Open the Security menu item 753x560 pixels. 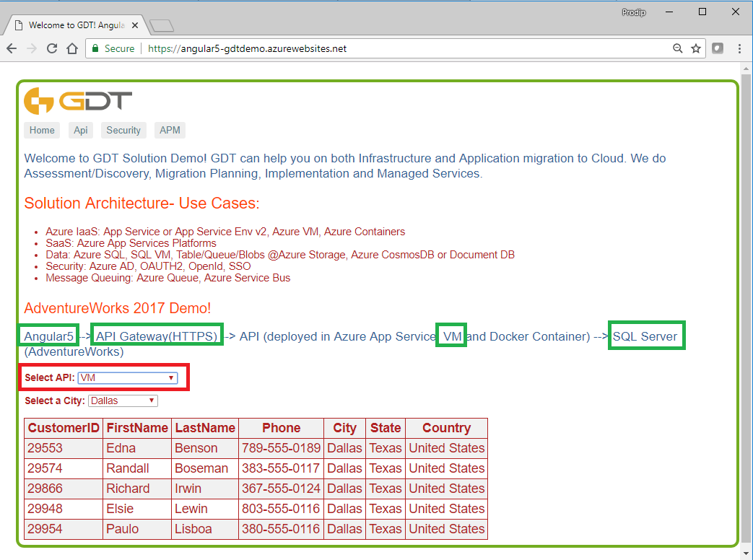point(123,130)
